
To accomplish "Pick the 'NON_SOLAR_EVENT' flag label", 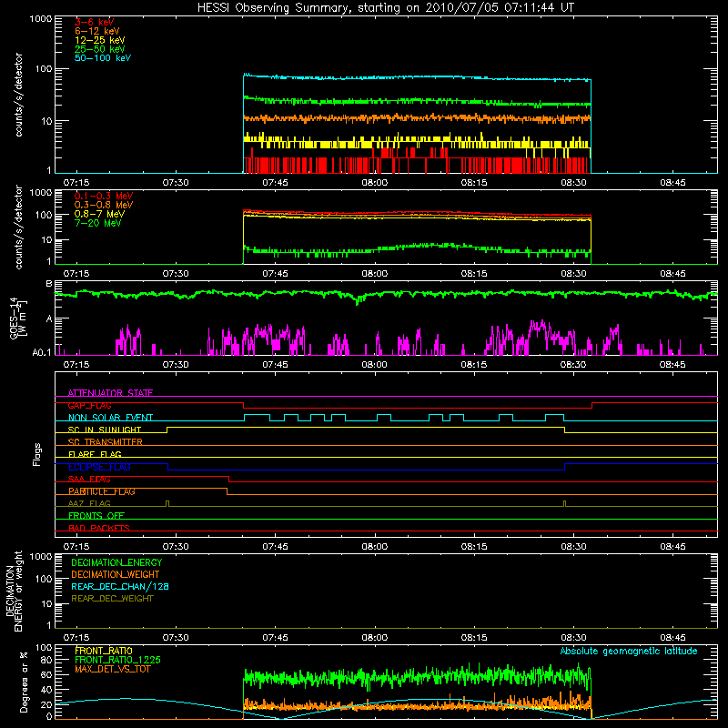I will coord(110,418).
